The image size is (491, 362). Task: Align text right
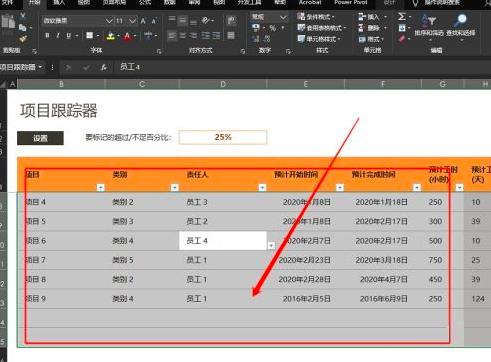coord(193,35)
